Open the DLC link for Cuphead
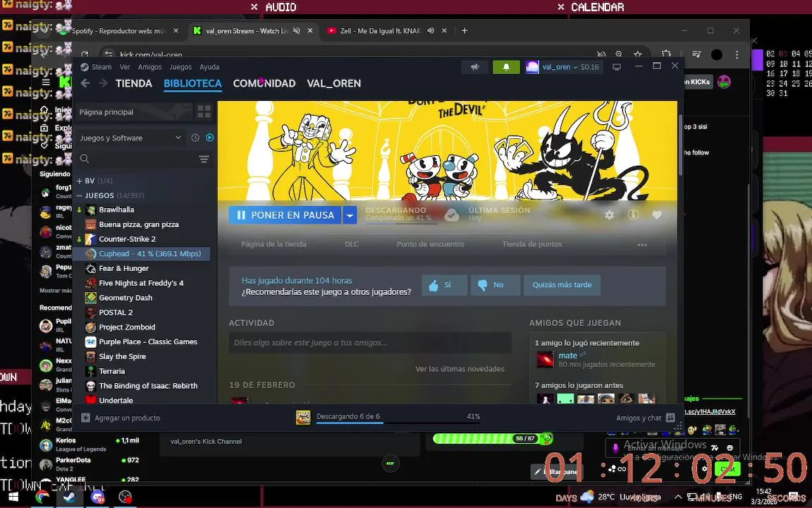The image size is (812, 508). [x=351, y=244]
